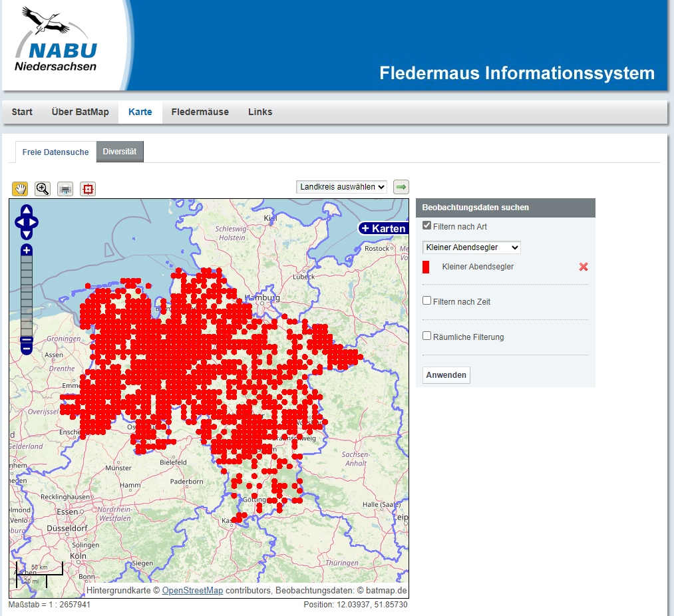
Task: Remove Kleiner Abendsegler with red X
Action: (x=584, y=267)
